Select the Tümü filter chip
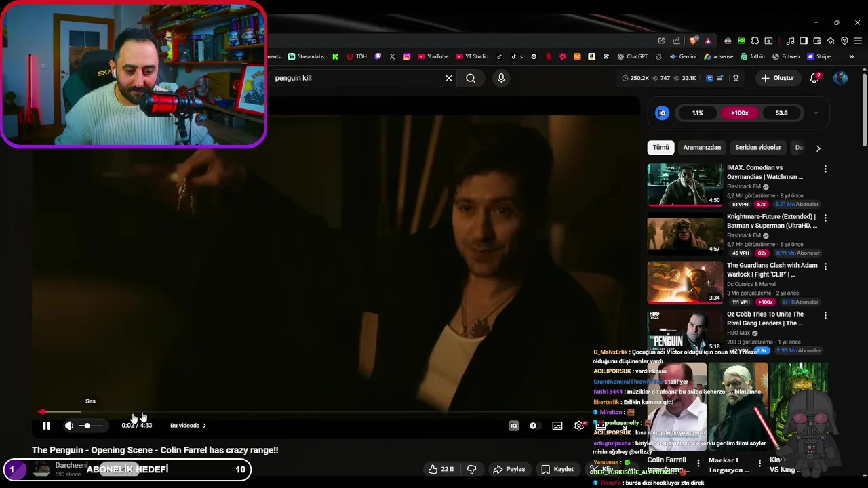The image size is (868, 488). (660, 147)
